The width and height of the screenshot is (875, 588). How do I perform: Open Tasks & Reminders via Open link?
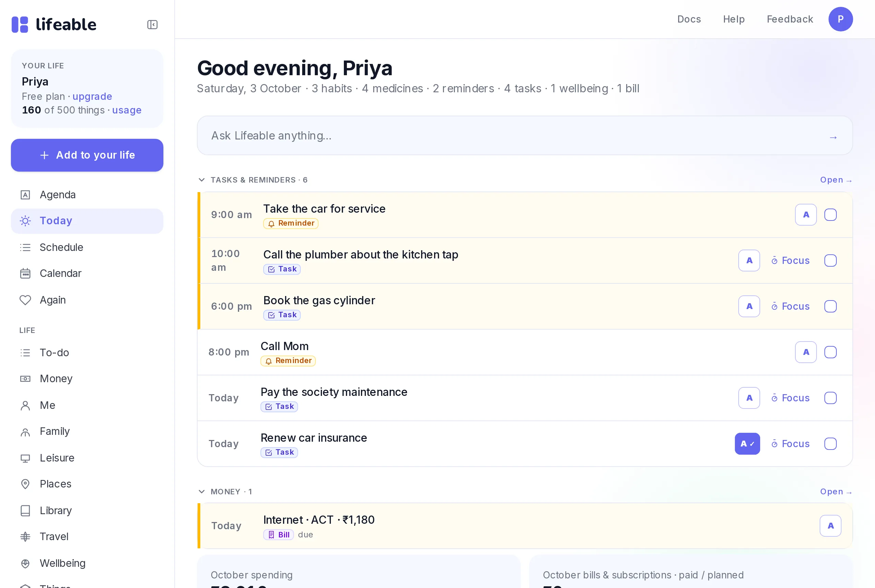(x=836, y=180)
